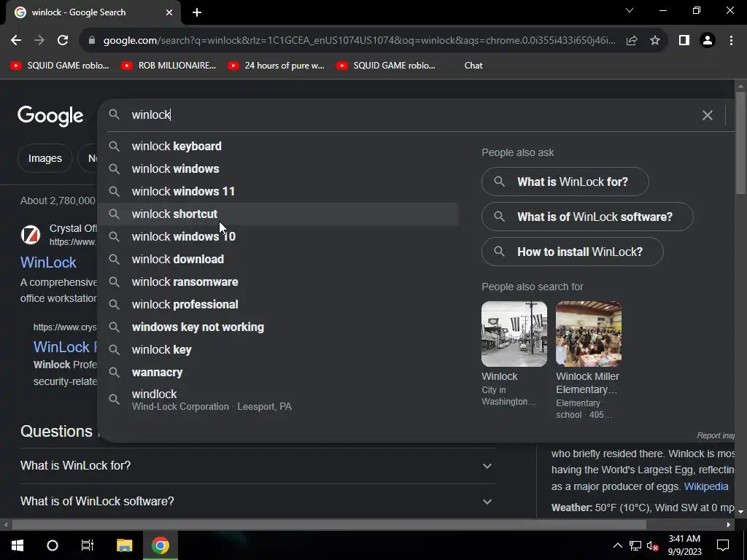Show hidden system tray icons

(x=617, y=545)
